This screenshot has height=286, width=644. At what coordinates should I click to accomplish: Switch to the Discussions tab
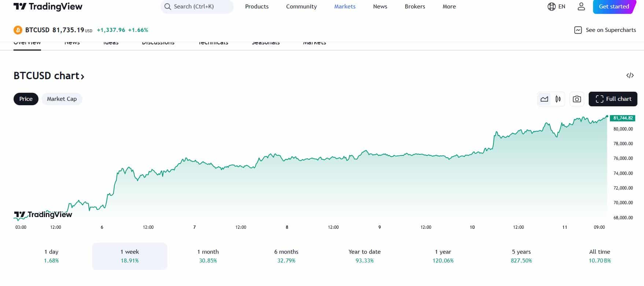coord(158,43)
